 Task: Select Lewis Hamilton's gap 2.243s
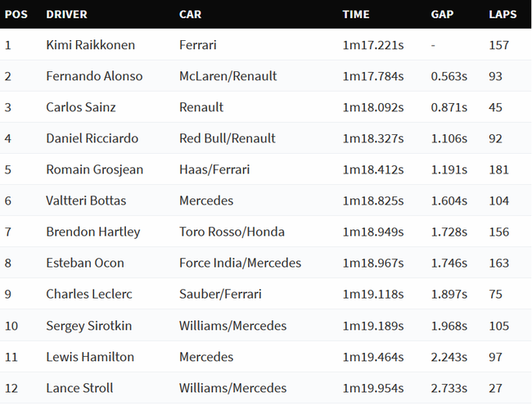tap(449, 357)
